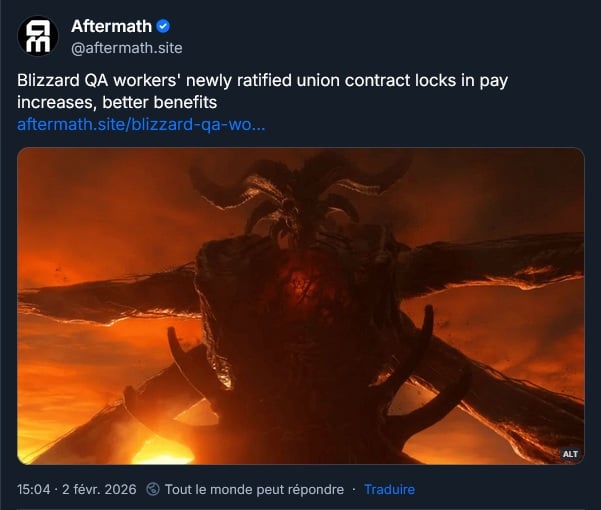
Task: Click the creature's left outstretched wing
Action: (x=109, y=295)
